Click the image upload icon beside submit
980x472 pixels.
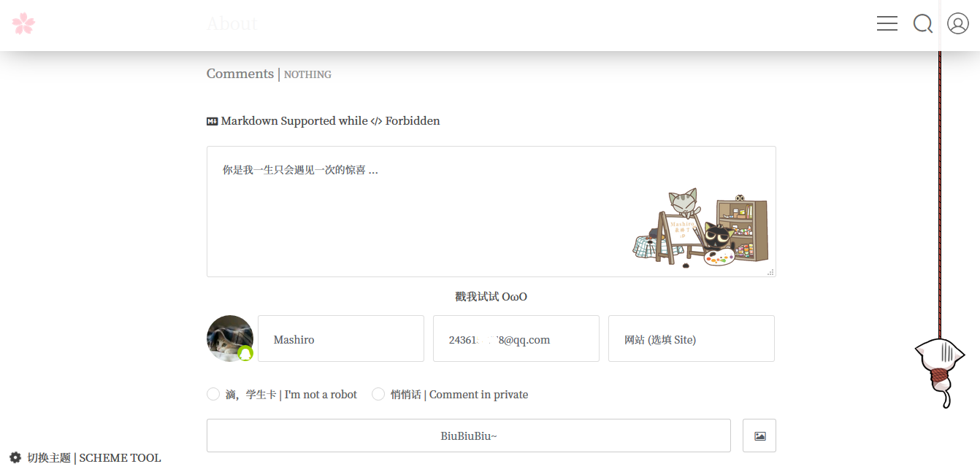(759, 435)
